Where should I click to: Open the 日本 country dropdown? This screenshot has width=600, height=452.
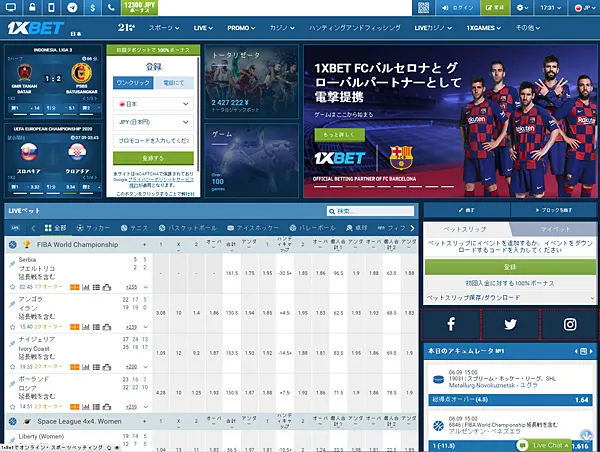[x=153, y=104]
